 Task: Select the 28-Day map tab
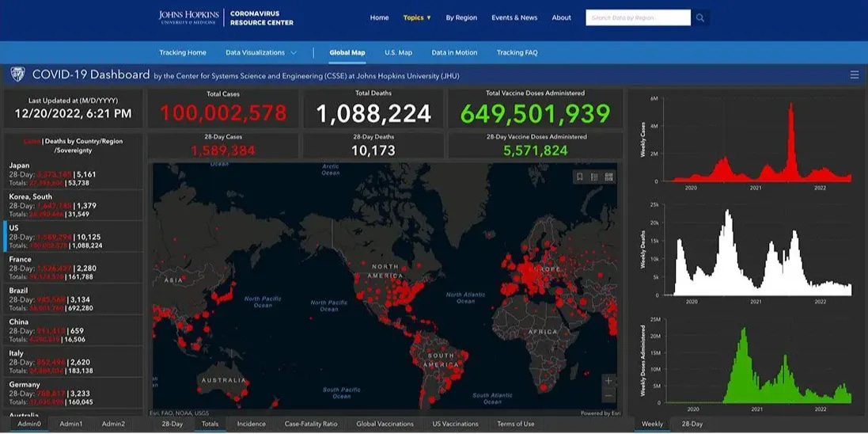172,424
